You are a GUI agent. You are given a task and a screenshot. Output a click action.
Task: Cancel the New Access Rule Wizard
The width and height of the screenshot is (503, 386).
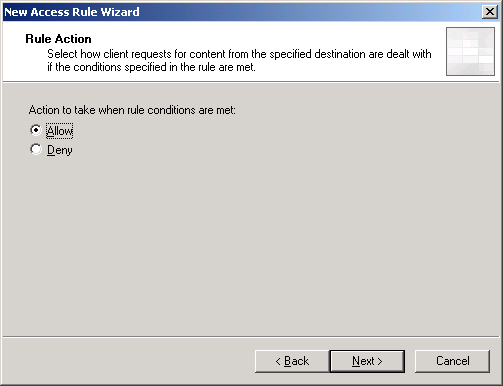pos(452,361)
